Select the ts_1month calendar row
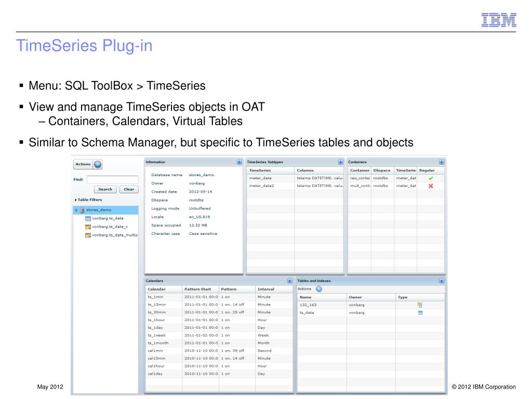This screenshot has width=532, height=399. [x=219, y=343]
